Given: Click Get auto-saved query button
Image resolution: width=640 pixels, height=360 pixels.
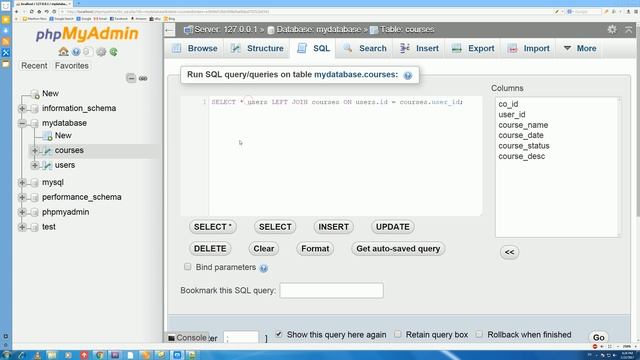Looking at the screenshot, I should tap(398, 249).
